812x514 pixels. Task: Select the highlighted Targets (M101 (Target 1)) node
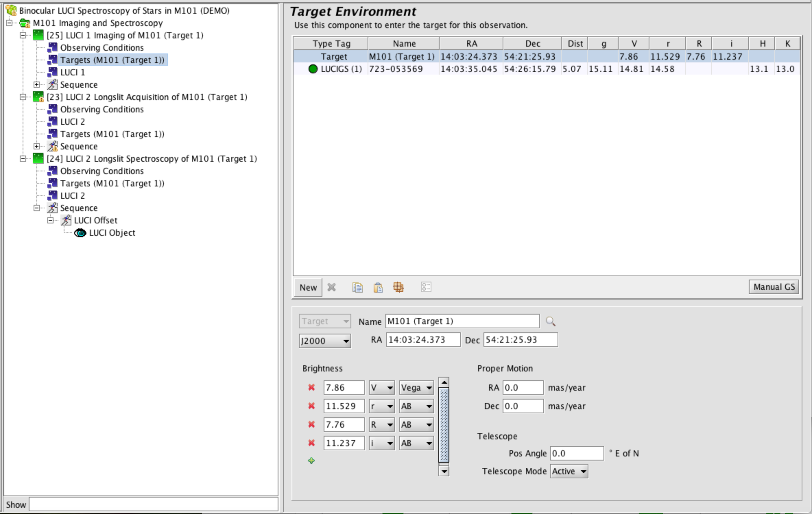click(112, 60)
